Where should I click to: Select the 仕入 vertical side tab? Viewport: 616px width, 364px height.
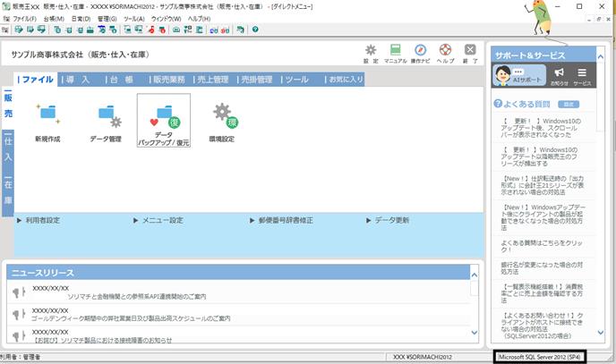(x=8, y=150)
